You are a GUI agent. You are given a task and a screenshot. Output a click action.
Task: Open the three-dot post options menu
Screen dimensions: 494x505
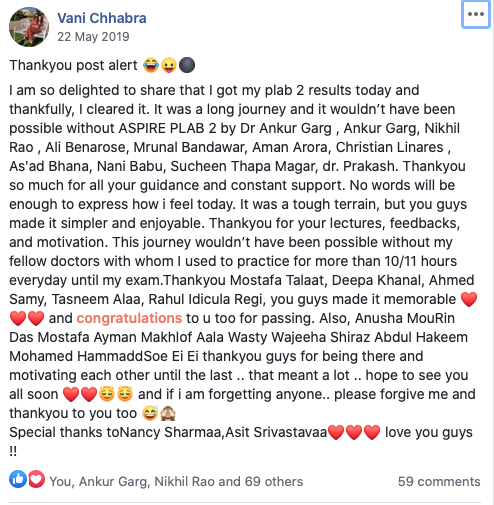click(476, 14)
